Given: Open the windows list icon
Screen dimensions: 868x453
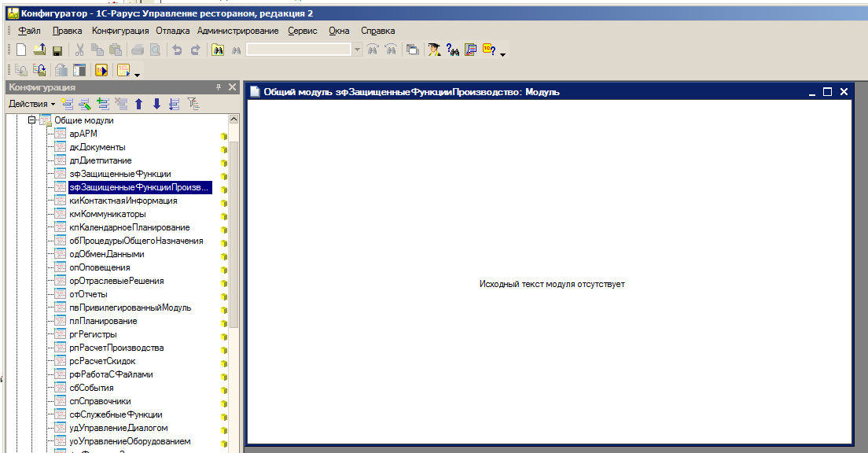Looking at the screenshot, I should pyautogui.click(x=413, y=50).
